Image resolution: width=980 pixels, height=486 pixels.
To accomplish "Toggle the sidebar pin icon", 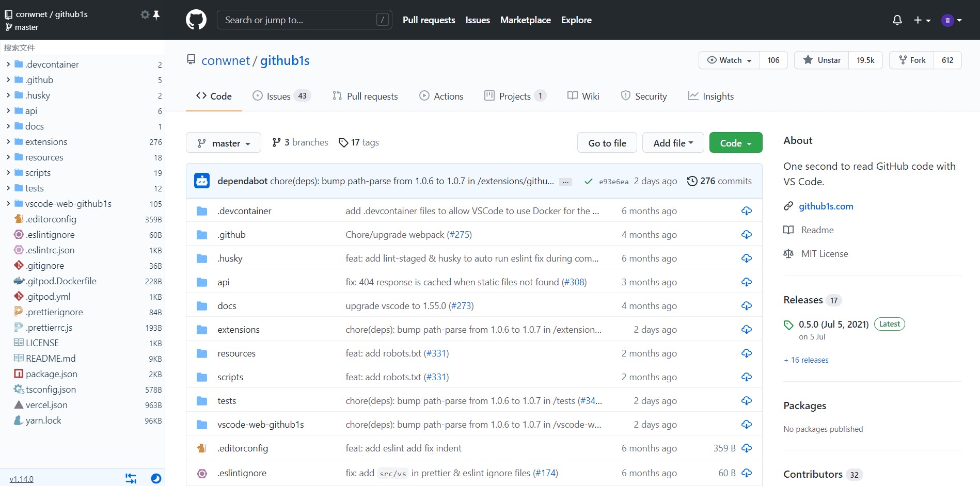I will pos(156,14).
